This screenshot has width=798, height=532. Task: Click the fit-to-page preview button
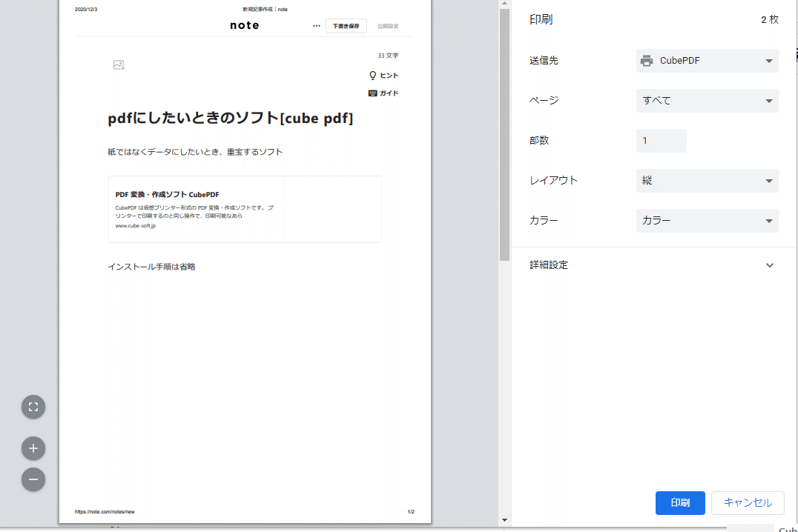click(33, 407)
